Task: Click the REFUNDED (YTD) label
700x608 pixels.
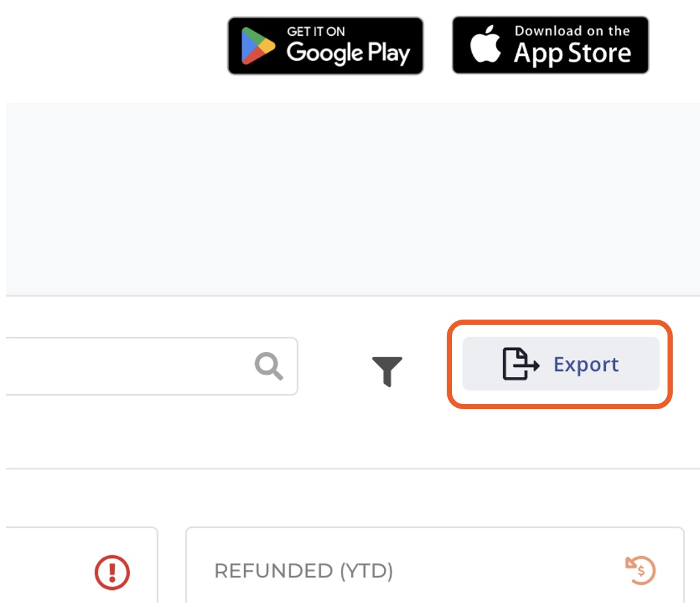Action: pos(304,571)
